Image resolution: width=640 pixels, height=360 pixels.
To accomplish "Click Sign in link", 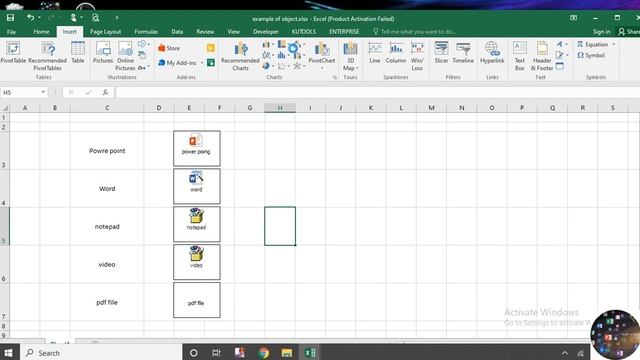I will 601,31.
